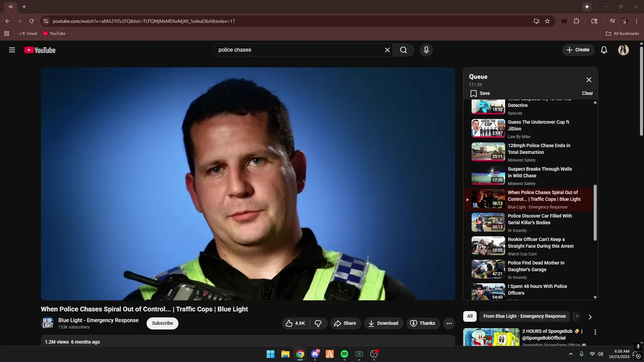Click the page vertical scrollbar
The width and height of the screenshot is (644, 362).
641,90
